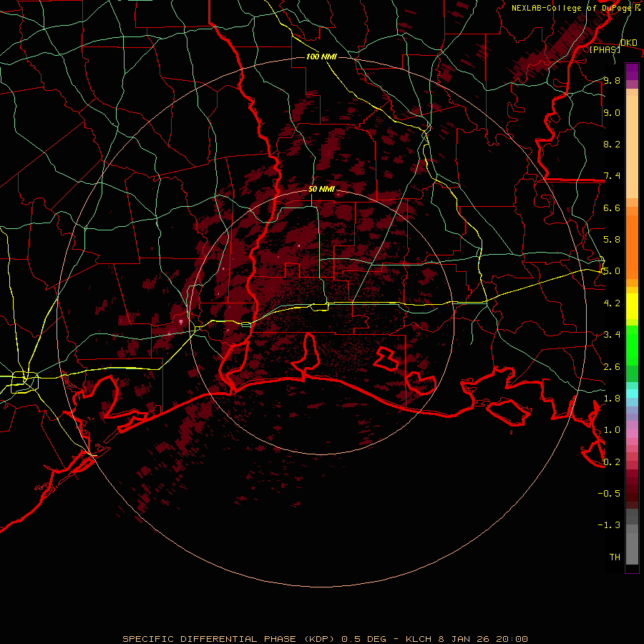Pick the yellow segment of the color bar
Viewport: 644px width, 644px height.
tap(632, 306)
